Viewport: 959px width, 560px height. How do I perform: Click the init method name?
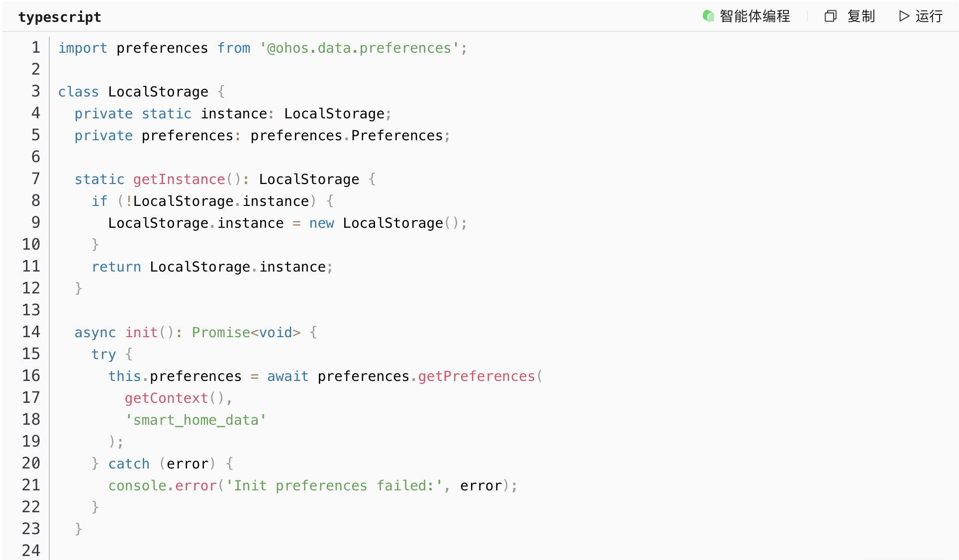pyautogui.click(x=141, y=333)
